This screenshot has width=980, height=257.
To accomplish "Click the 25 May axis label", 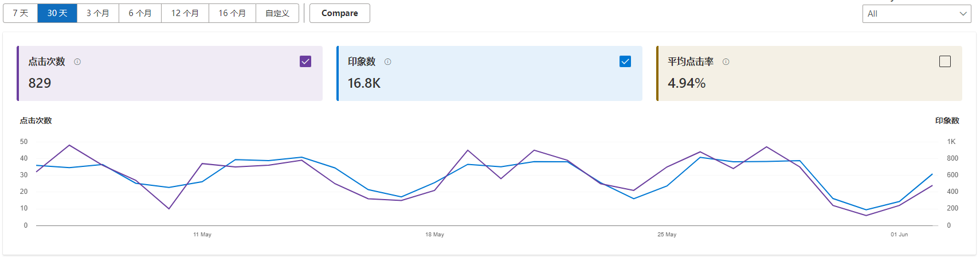I will coord(667,235).
